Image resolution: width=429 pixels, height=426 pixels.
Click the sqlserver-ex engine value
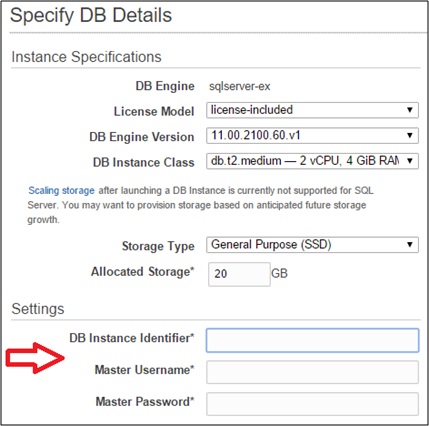click(x=240, y=86)
